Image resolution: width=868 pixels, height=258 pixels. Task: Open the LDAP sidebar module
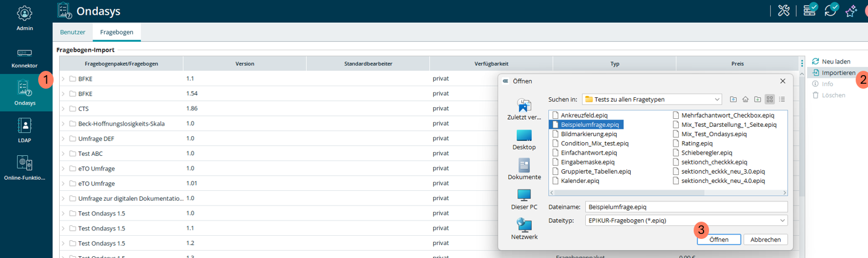tap(25, 130)
